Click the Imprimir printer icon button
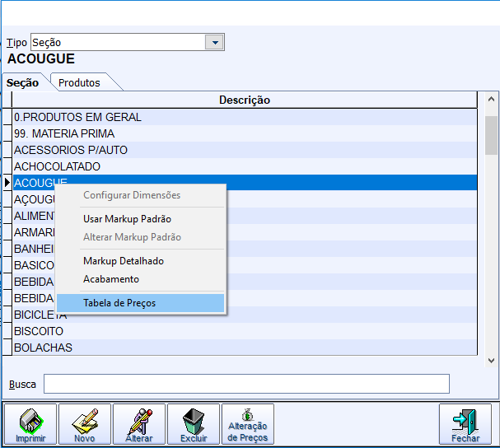500x448 pixels. point(31,424)
